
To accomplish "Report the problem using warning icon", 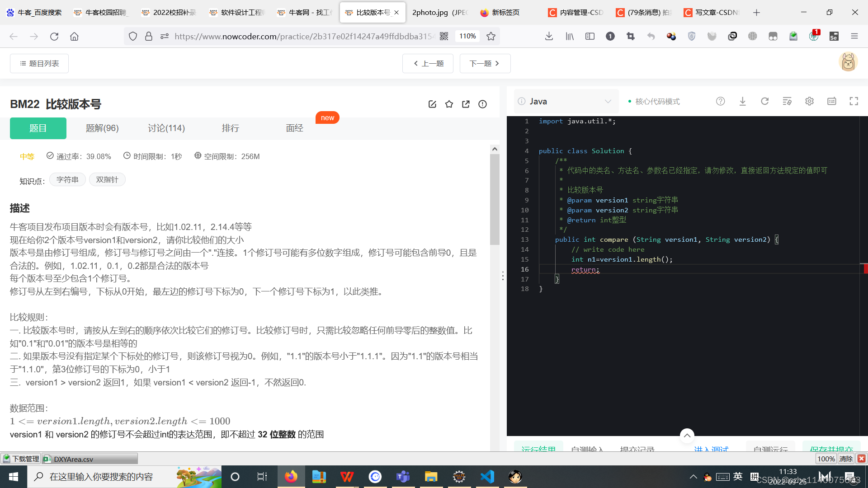I will 482,104.
